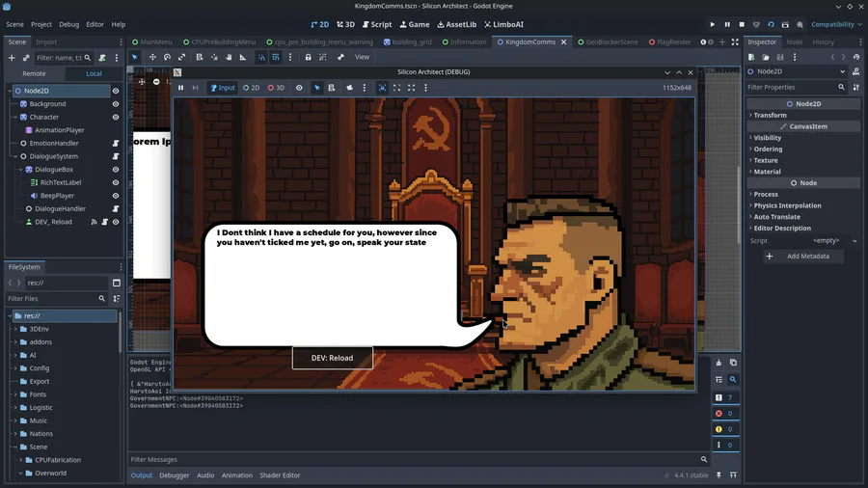This screenshot has height=488, width=868.
Task: Open the Node tab beside Inspector
Action: coord(795,42)
